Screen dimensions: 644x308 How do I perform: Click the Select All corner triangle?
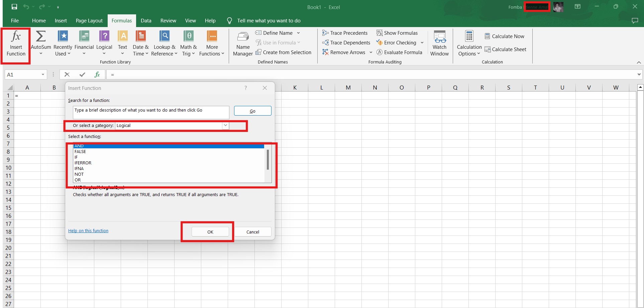10,88
